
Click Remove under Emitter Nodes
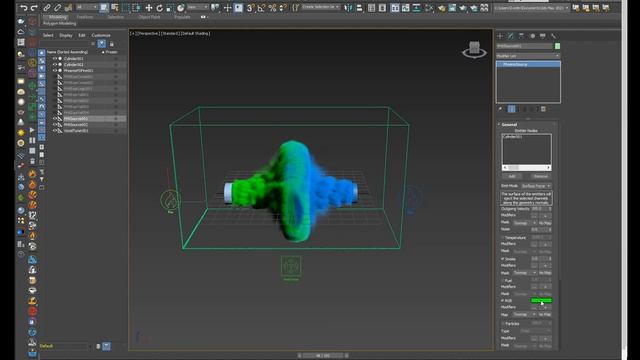541,176
